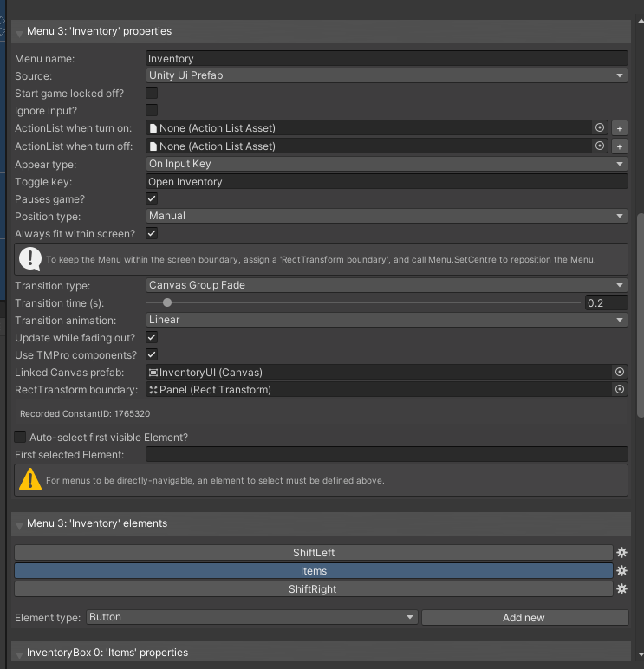The image size is (644, 669).
Task: Open the Source dropdown
Action: [387, 75]
